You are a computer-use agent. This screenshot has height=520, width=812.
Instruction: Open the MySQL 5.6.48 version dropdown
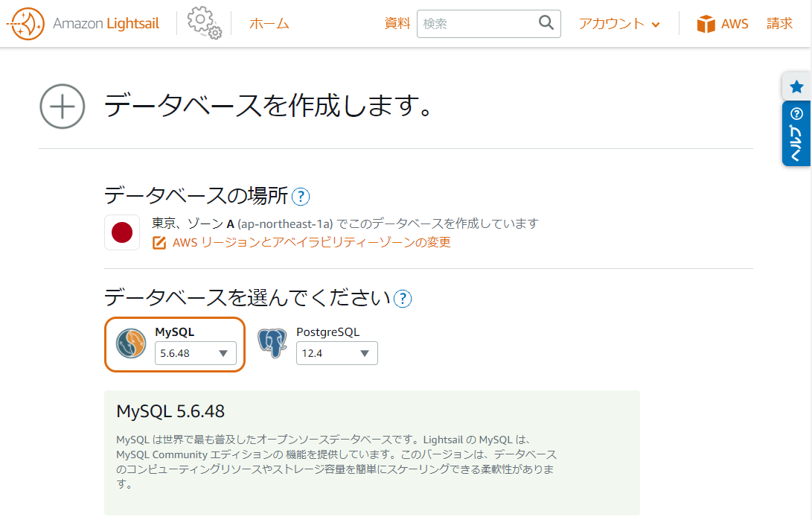coord(195,353)
